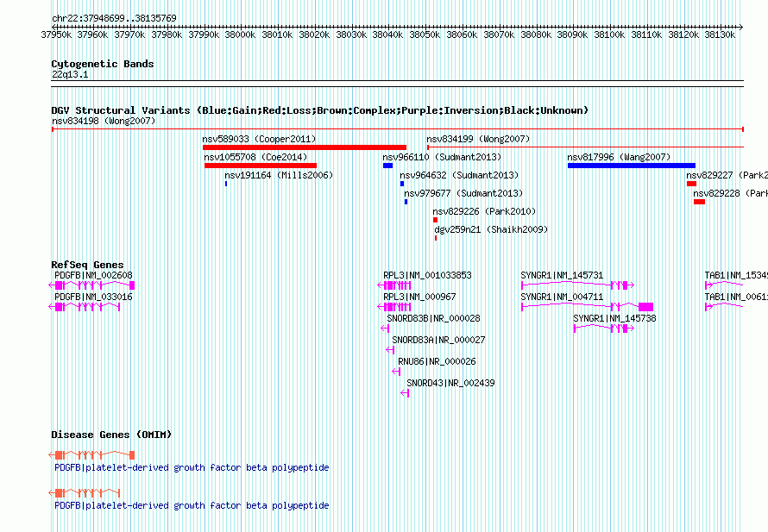Select the SNORD83A|NR_000027 arrow glyph
768x532 pixels.
coord(390,350)
